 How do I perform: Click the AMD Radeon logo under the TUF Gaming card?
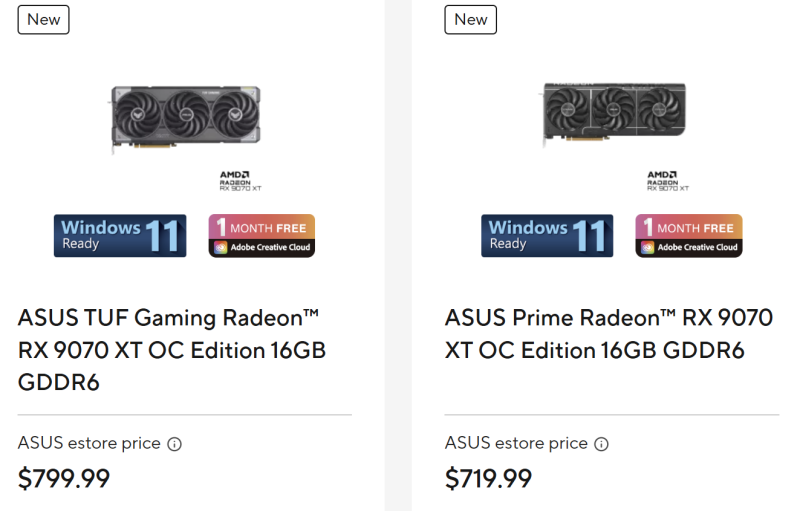pyautogui.click(x=241, y=181)
